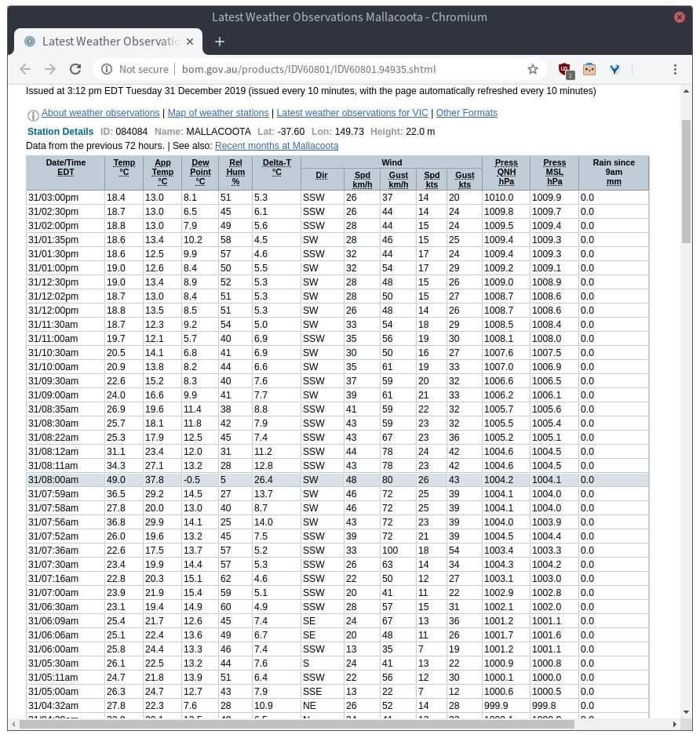Click the browser forward arrow
The height and width of the screenshot is (738, 700).
pos(50,69)
